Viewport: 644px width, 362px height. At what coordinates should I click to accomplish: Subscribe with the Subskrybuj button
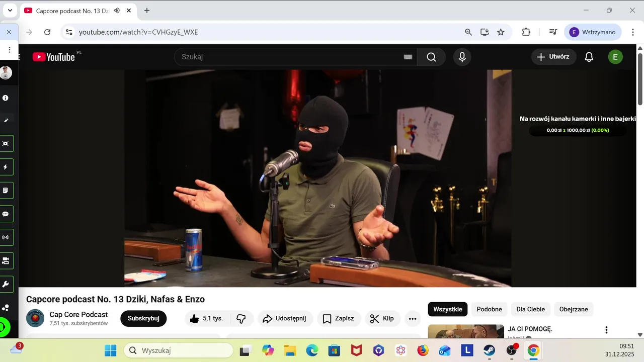tap(143, 318)
